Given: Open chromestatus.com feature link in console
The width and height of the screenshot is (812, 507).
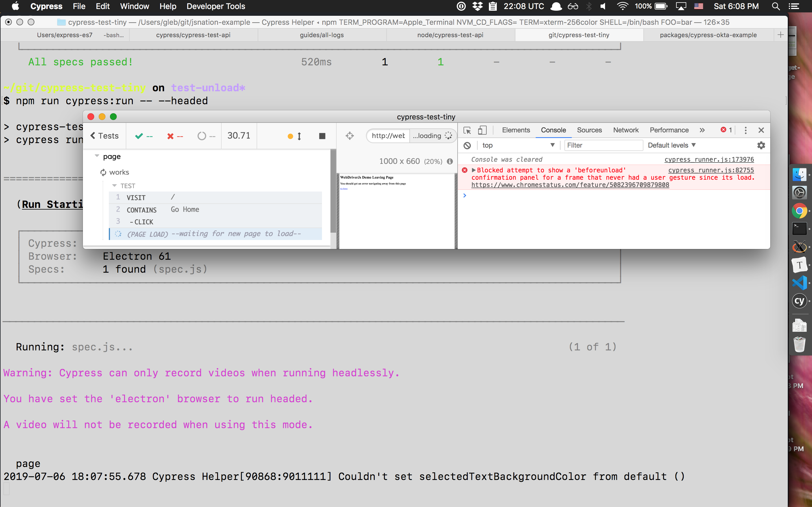Looking at the screenshot, I should pos(570,186).
